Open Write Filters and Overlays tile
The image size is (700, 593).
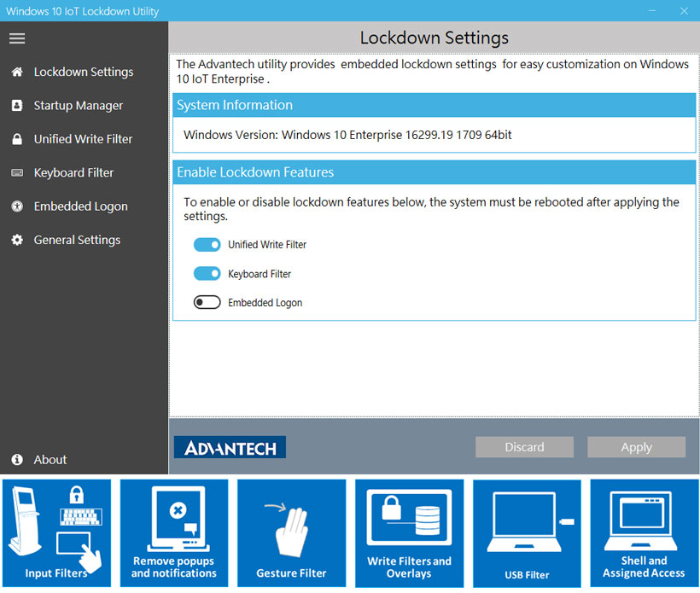coord(410,533)
